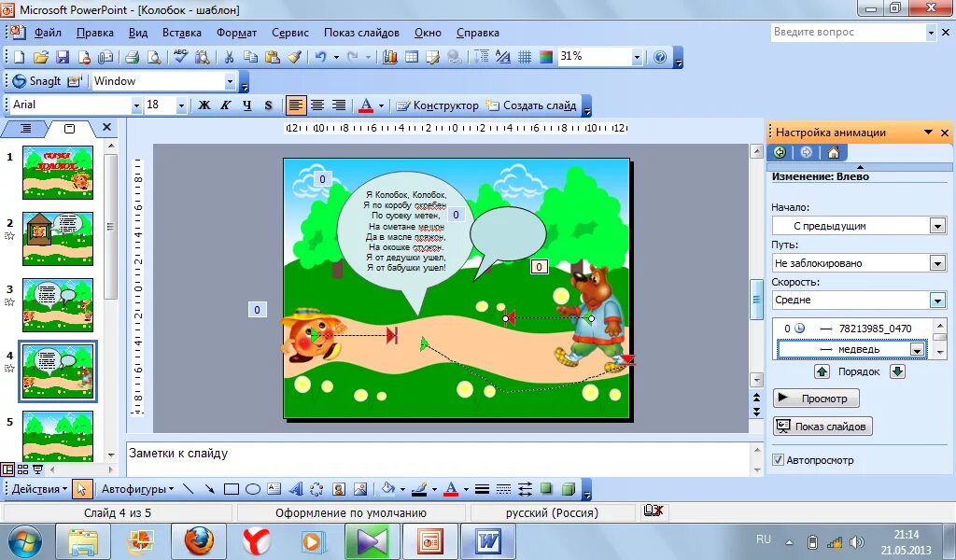Align text right
This screenshot has height=560, width=956.
338,105
